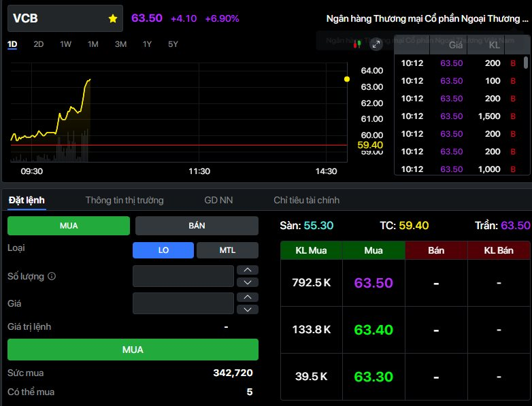
Task: Increase price with the up arrow
Action: 247,297
